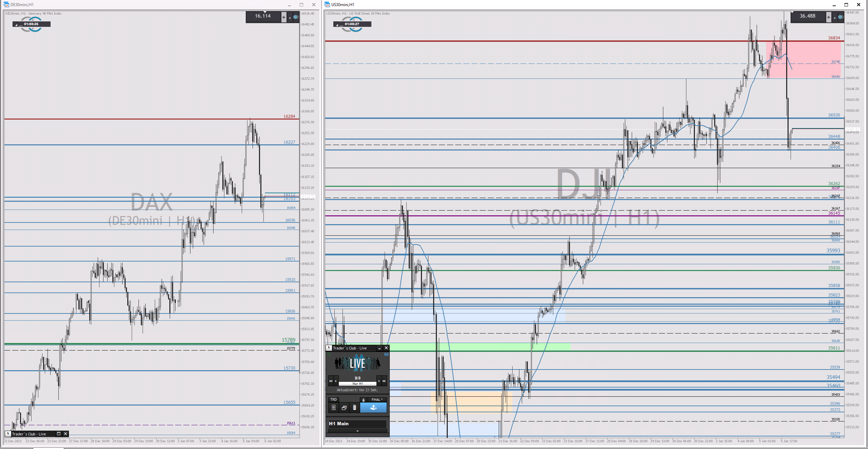Jump to first setup in Trader's Club panel
This screenshot has width=868, height=449.
coord(331,381)
